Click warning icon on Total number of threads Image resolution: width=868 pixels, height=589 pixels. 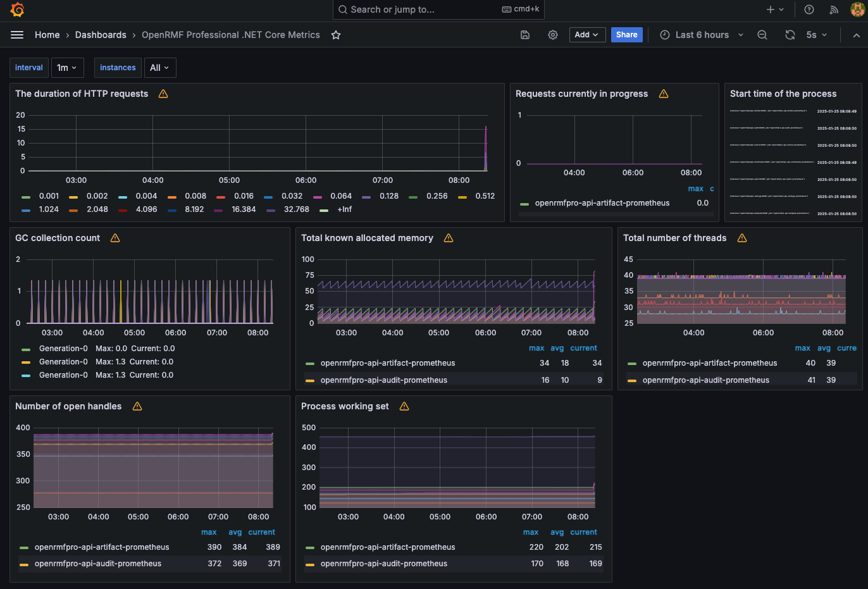pyautogui.click(x=742, y=238)
